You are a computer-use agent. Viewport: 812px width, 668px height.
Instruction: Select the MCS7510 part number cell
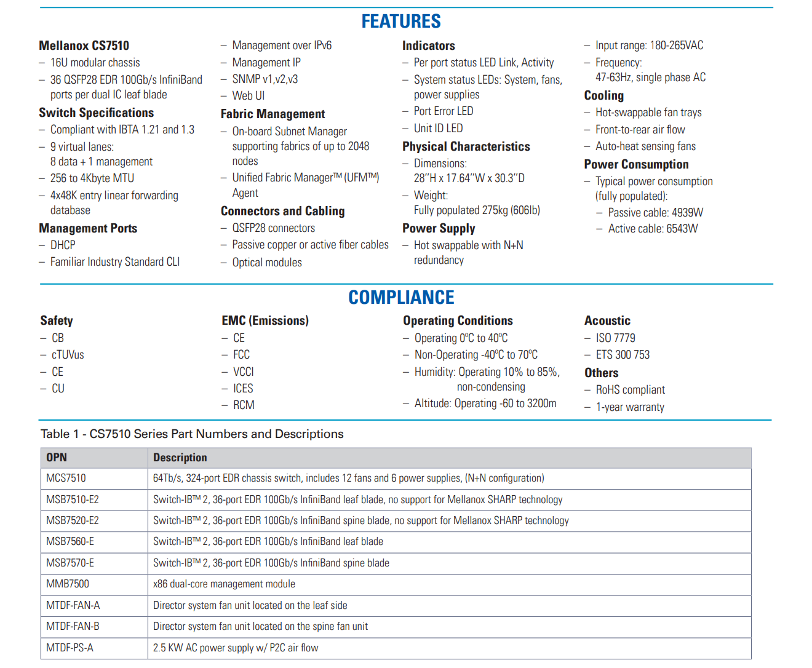[x=66, y=478]
